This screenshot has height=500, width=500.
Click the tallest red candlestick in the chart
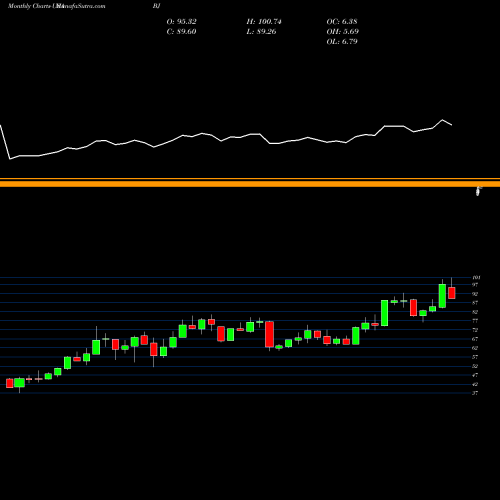pyautogui.click(x=269, y=334)
